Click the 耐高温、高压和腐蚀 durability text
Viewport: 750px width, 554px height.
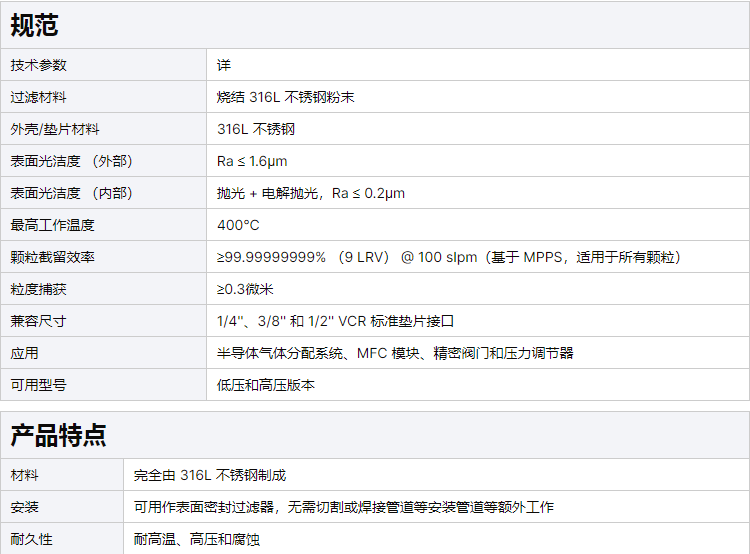[x=196, y=539]
